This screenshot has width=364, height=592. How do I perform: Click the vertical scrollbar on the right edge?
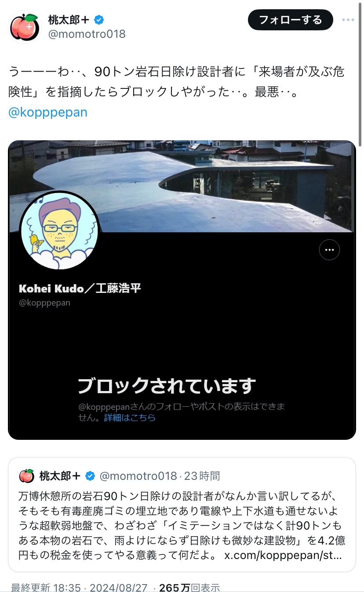(x=360, y=75)
